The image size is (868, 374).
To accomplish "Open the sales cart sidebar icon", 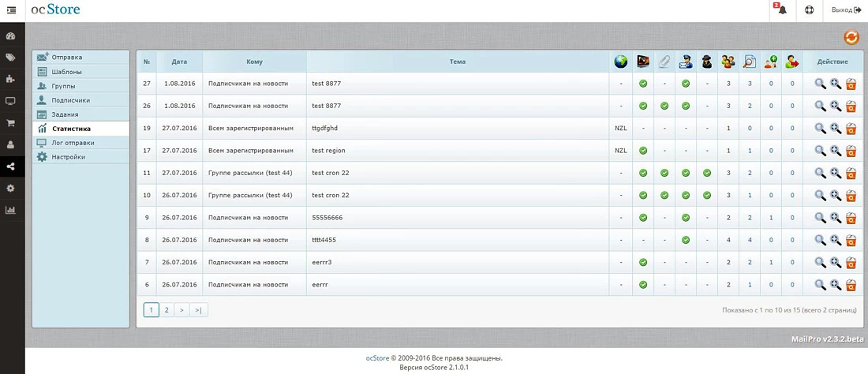I will [x=10, y=123].
